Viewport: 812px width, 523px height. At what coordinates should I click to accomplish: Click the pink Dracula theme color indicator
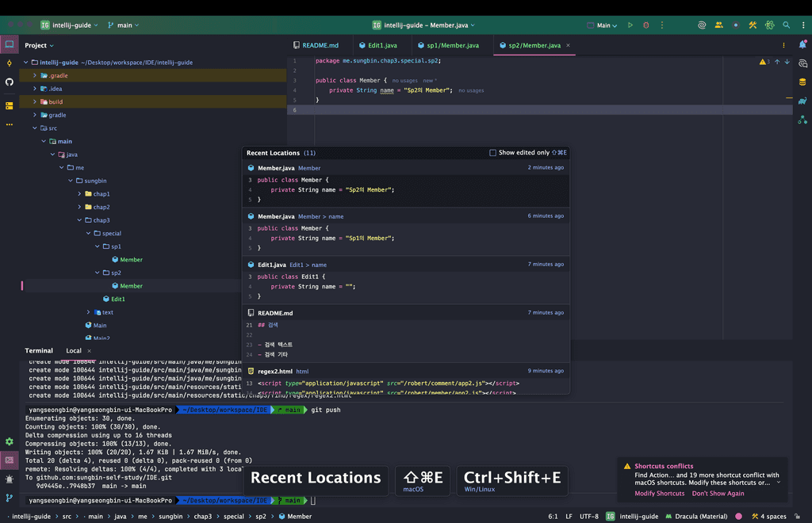tap(739, 517)
